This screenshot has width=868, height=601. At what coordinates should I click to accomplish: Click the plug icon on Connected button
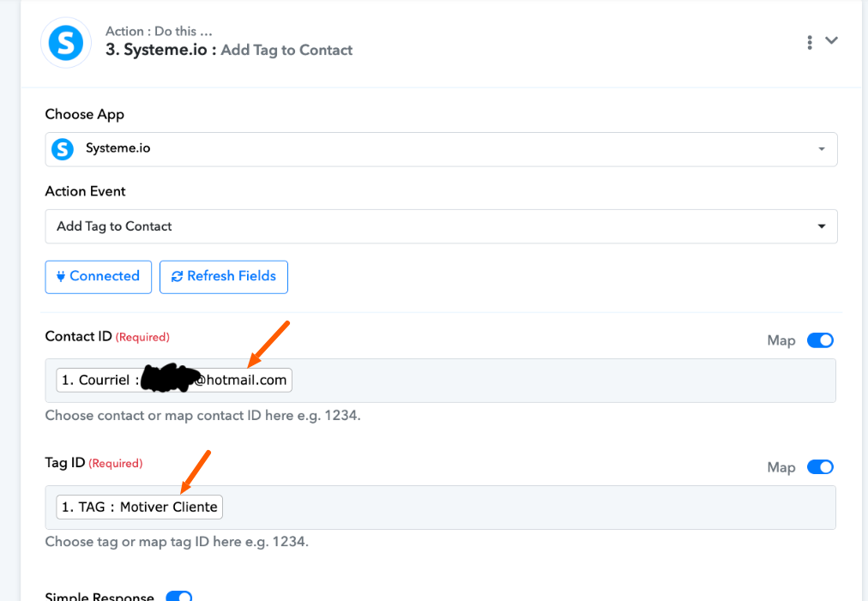point(61,276)
